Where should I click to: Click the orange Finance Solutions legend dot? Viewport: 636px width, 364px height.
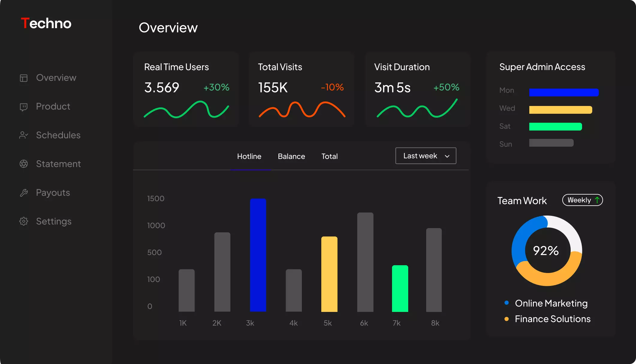tap(507, 319)
